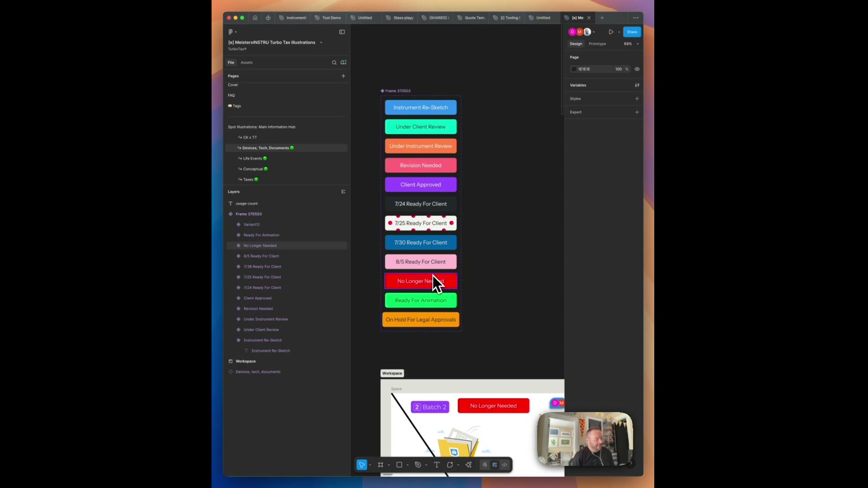868x488 pixels.
Task: Select the Rectangle shape tool
Action: tap(399, 465)
